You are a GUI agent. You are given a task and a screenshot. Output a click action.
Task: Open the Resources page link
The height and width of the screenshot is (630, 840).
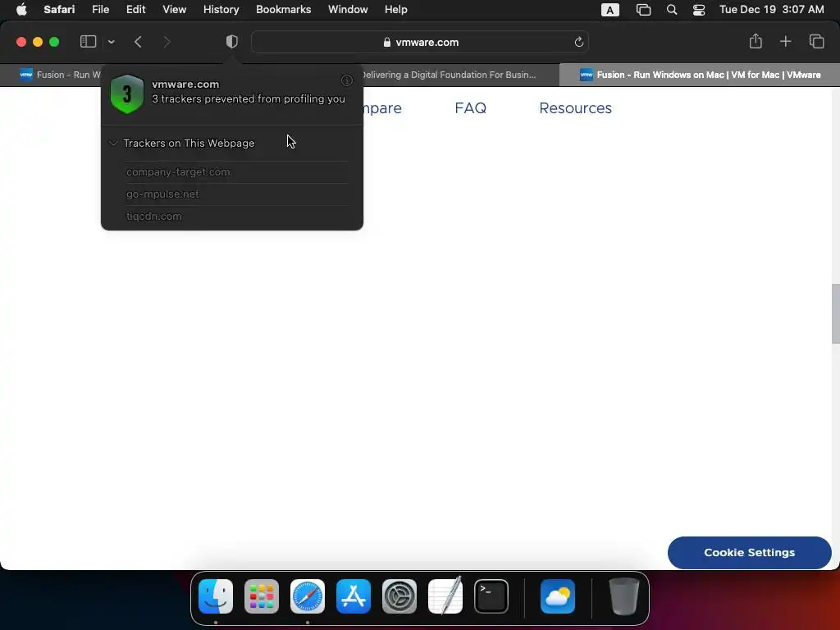click(575, 107)
